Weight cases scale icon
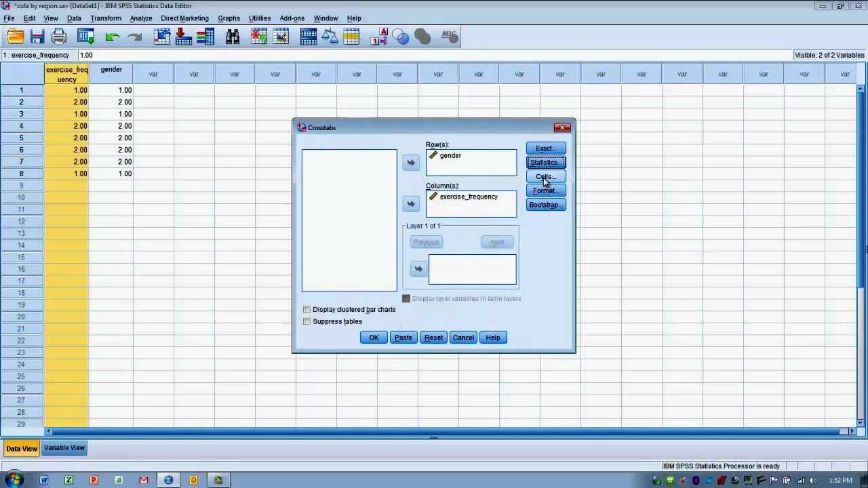 pos(330,37)
